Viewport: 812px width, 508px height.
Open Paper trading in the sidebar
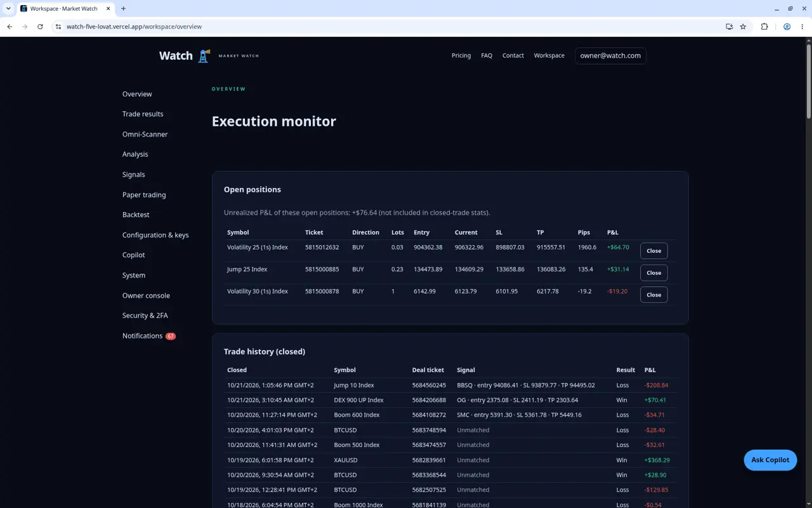coord(144,195)
